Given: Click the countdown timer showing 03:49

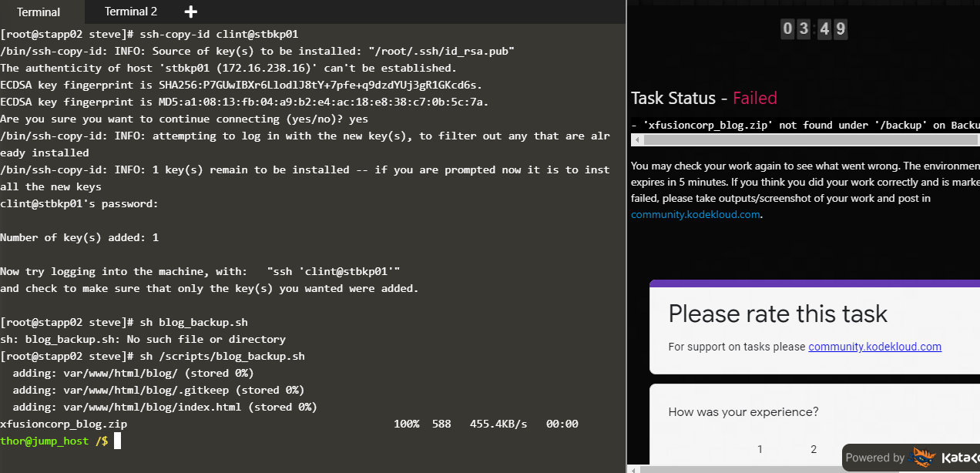Looking at the screenshot, I should click(814, 29).
